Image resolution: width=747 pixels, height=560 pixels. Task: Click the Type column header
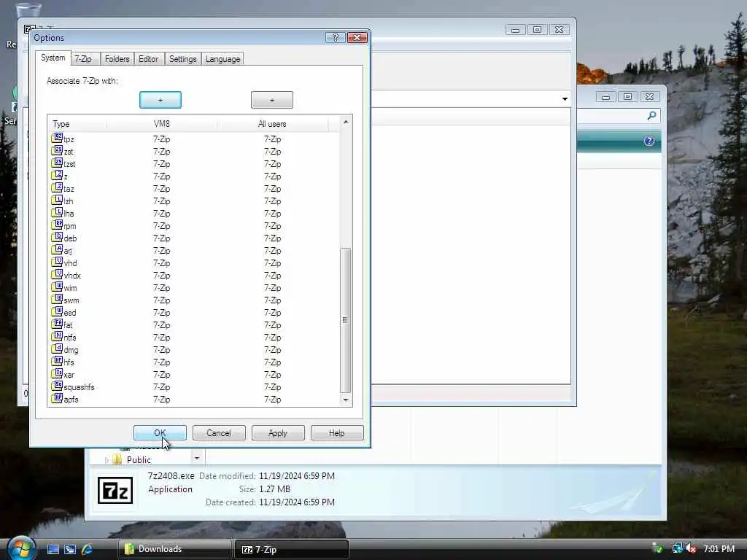[x=77, y=124]
